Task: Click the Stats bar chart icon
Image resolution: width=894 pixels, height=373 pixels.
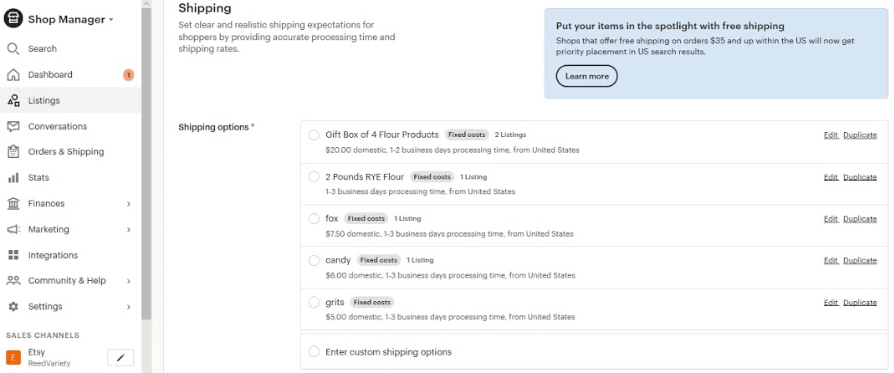Action: click(x=13, y=178)
